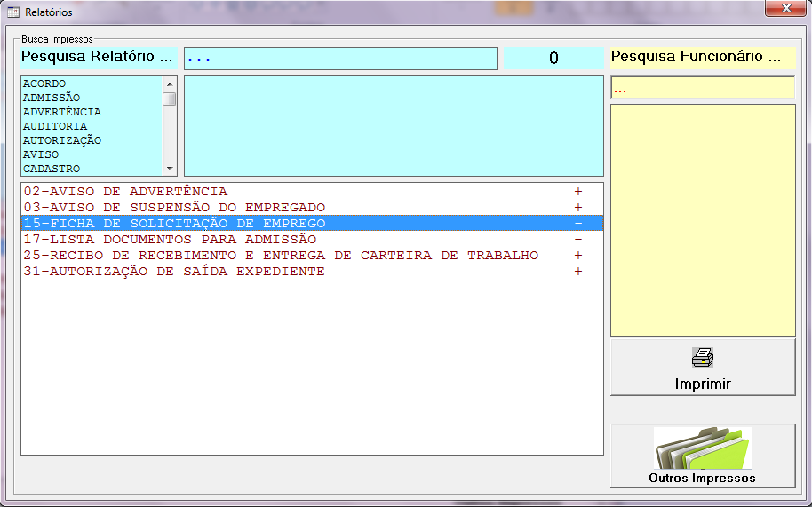Click the Relatórios window title icon
Screen dimensions: 812x507
pos(13,12)
